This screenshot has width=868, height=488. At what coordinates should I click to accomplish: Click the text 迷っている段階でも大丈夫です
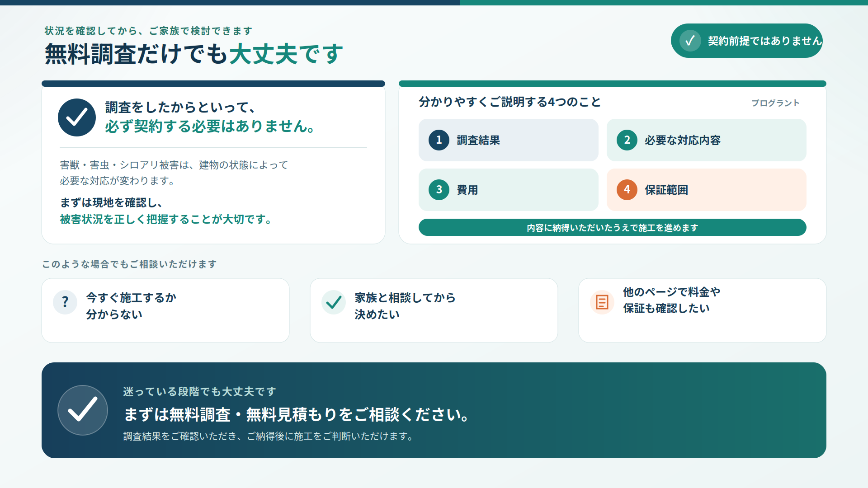click(199, 391)
